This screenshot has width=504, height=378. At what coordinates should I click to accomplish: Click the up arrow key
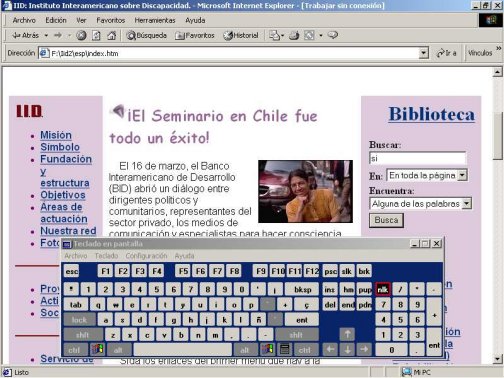(347, 334)
